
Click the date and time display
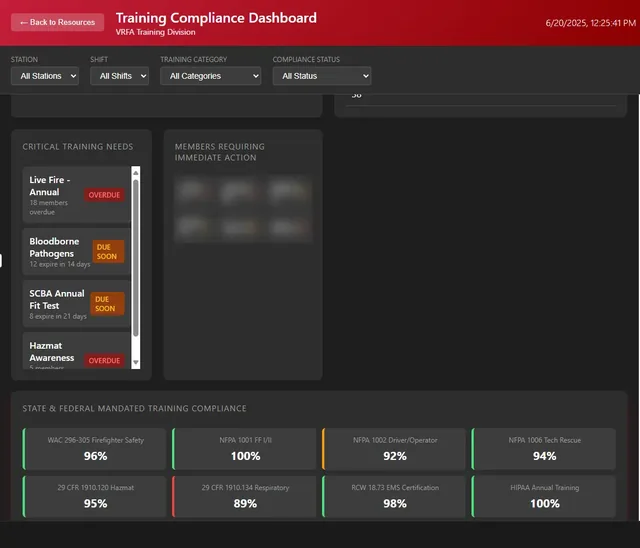(x=591, y=23)
